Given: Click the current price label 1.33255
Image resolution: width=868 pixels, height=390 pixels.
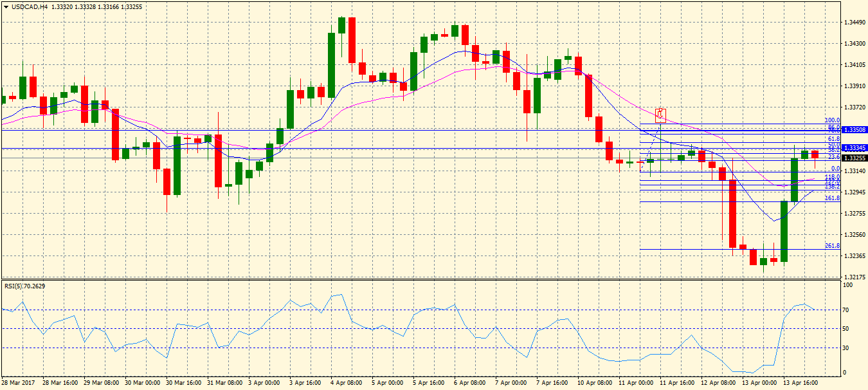Looking at the screenshot, I should tap(854, 158).
